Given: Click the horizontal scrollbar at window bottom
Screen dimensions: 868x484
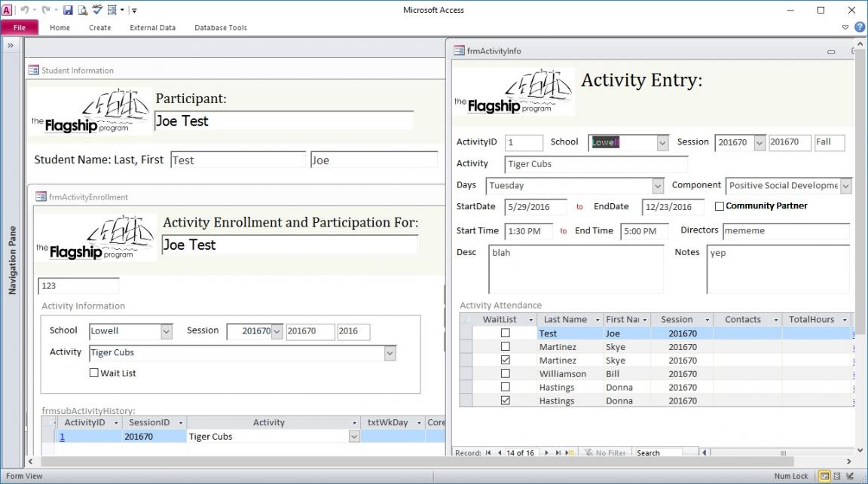Looking at the screenshot, I should point(418,461).
